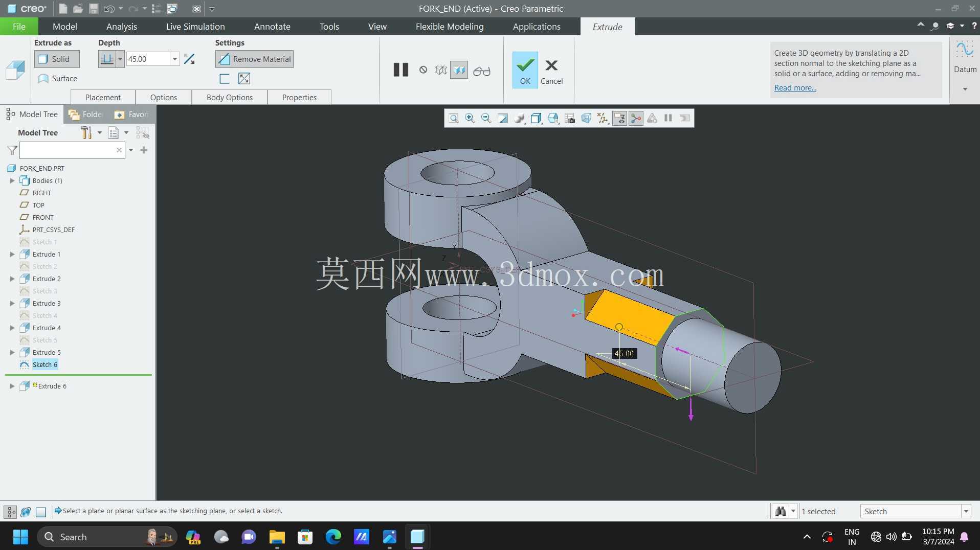980x550 pixels.
Task: Open the Body Options panel tab
Action: 230,97
